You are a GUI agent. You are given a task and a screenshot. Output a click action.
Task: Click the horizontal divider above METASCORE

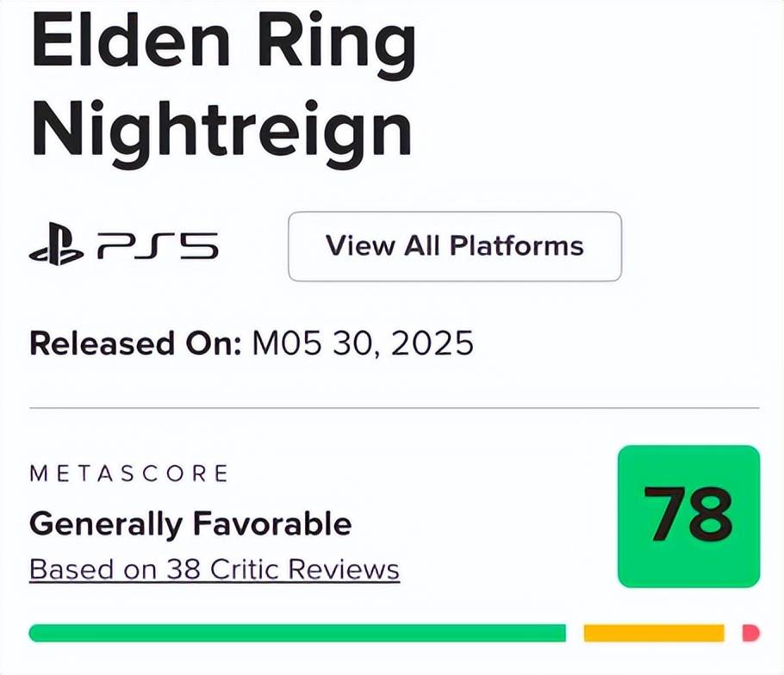click(395, 408)
